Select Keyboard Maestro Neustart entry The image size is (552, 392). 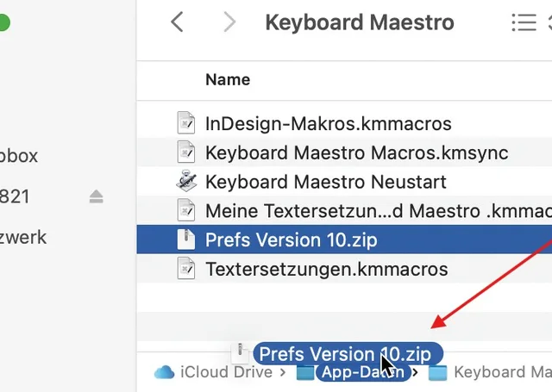[326, 182]
